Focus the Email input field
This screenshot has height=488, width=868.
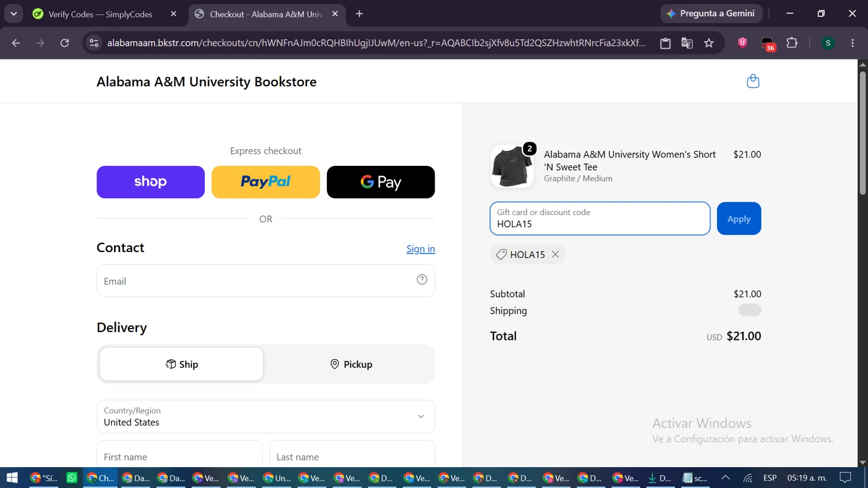coord(266,281)
